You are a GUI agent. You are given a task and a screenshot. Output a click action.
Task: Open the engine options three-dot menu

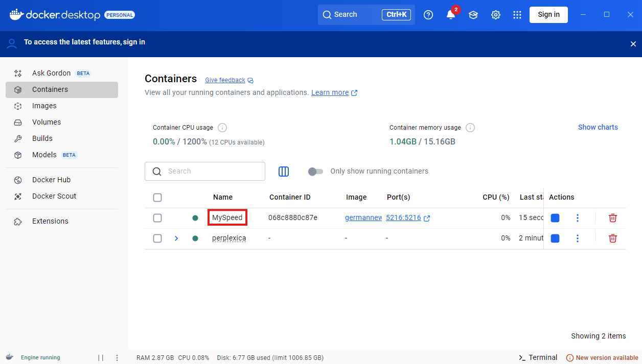pos(117,358)
